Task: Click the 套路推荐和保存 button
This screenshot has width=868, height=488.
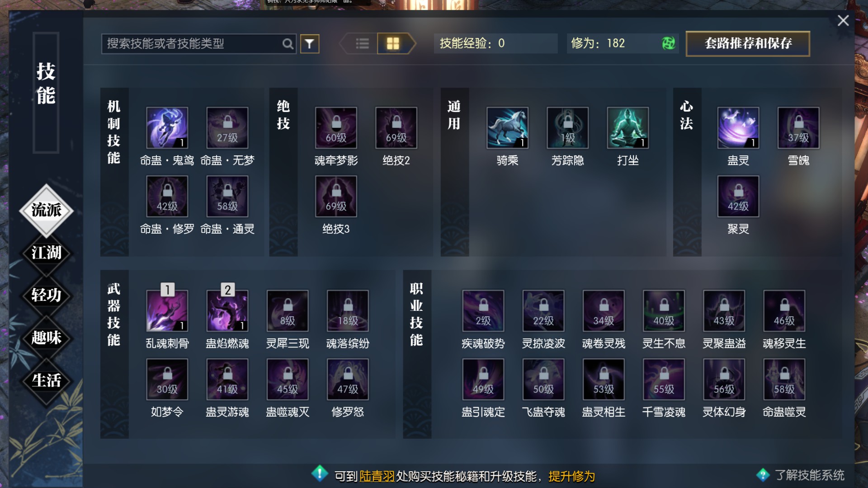Action: (x=748, y=43)
